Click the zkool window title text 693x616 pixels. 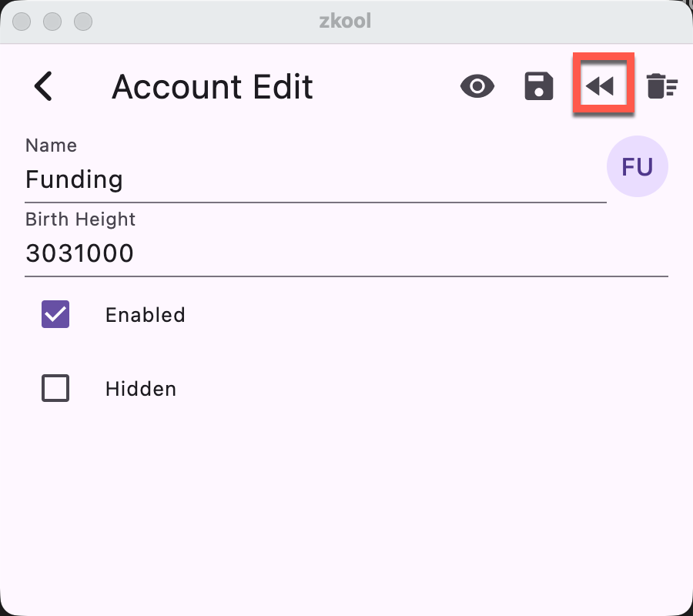346,21
